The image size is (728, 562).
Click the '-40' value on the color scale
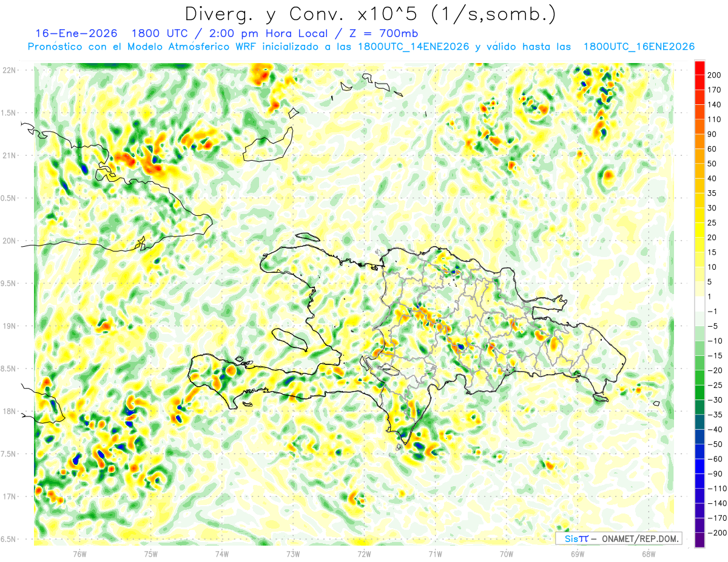point(714,429)
